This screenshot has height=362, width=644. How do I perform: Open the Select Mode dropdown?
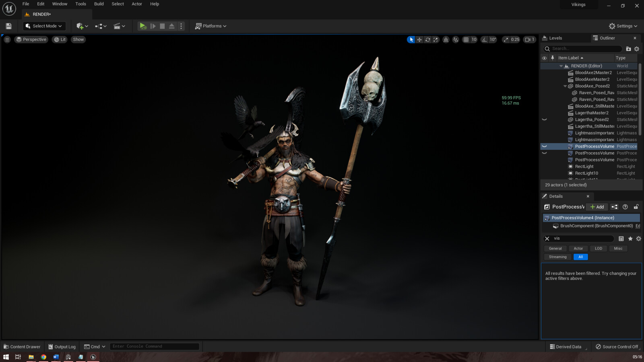click(44, 26)
